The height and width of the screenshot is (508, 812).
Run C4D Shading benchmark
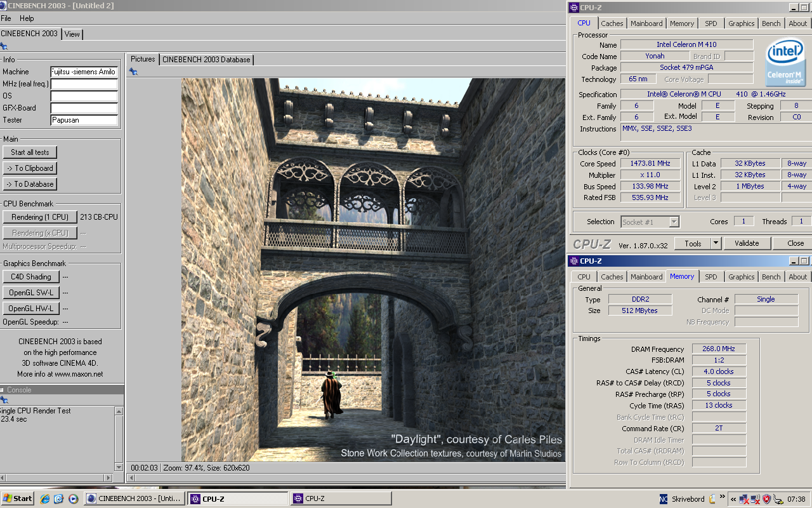(31, 277)
